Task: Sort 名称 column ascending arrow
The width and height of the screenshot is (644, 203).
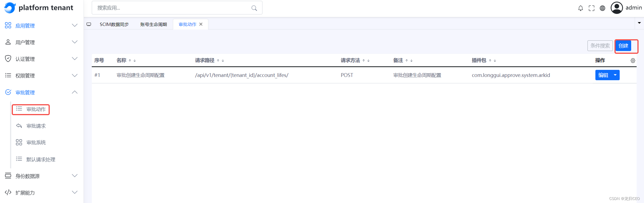Action: (130, 61)
